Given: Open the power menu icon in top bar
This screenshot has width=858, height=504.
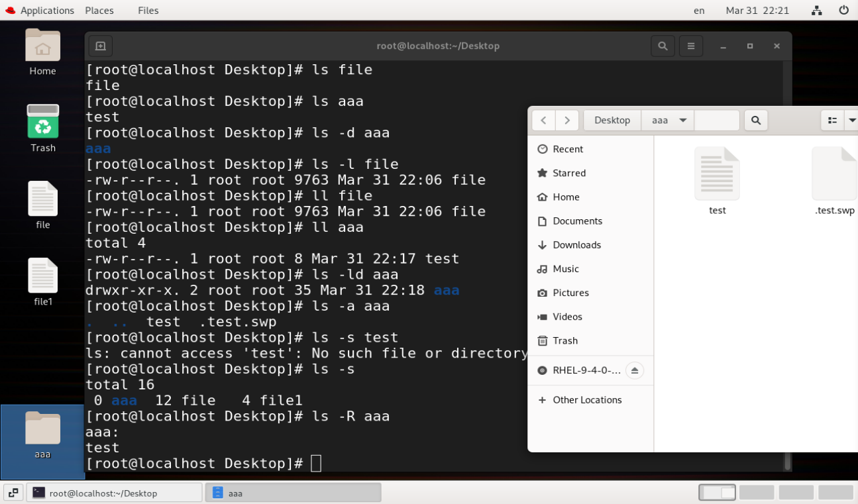Looking at the screenshot, I should (843, 10).
